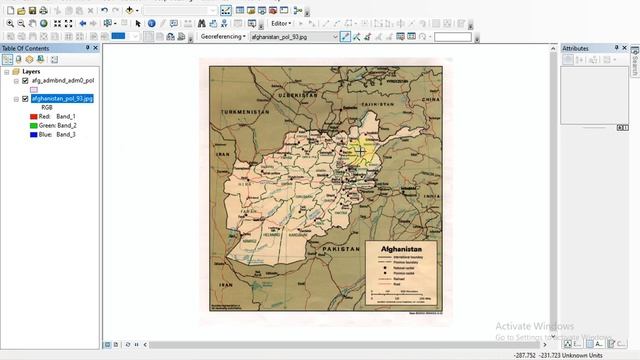Click the horizontal map scrollbar
The image size is (640, 360).
[x=345, y=345]
